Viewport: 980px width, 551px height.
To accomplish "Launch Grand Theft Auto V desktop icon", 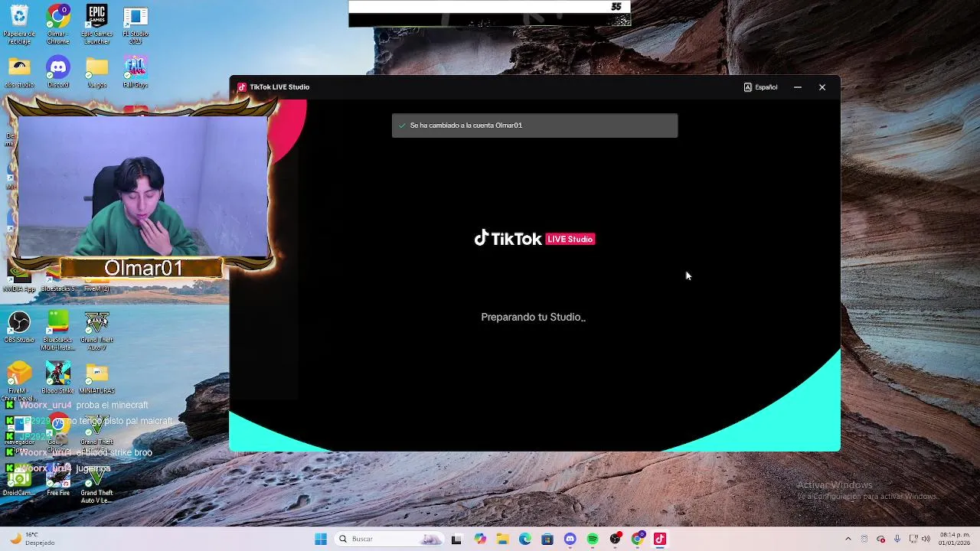I will [x=96, y=330].
